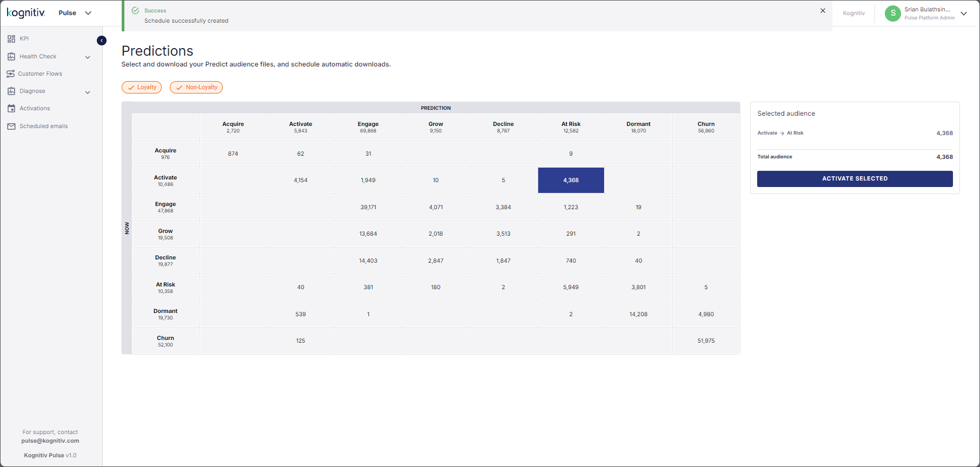Image resolution: width=980 pixels, height=467 pixels.
Task: Open the KPI dashboard icon
Action: point(11,39)
